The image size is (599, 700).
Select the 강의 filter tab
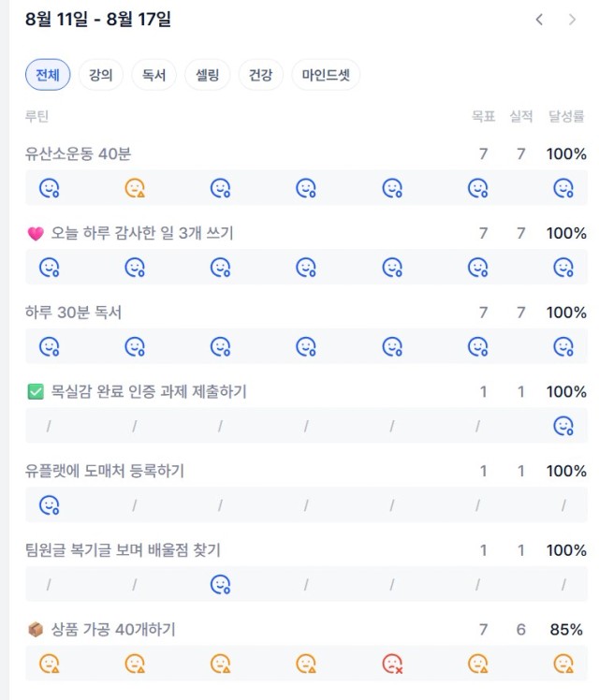tap(101, 75)
